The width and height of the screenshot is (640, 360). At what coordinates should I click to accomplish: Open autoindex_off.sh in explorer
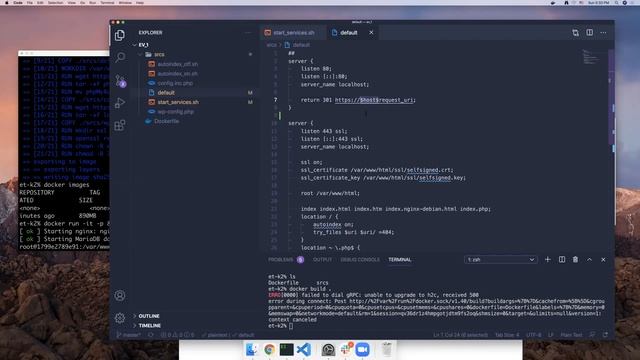click(178, 64)
